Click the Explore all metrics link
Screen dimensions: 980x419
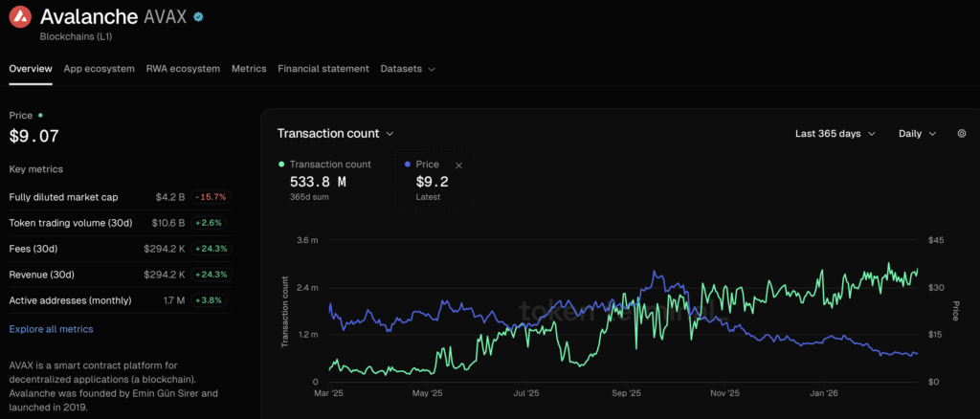click(51, 329)
